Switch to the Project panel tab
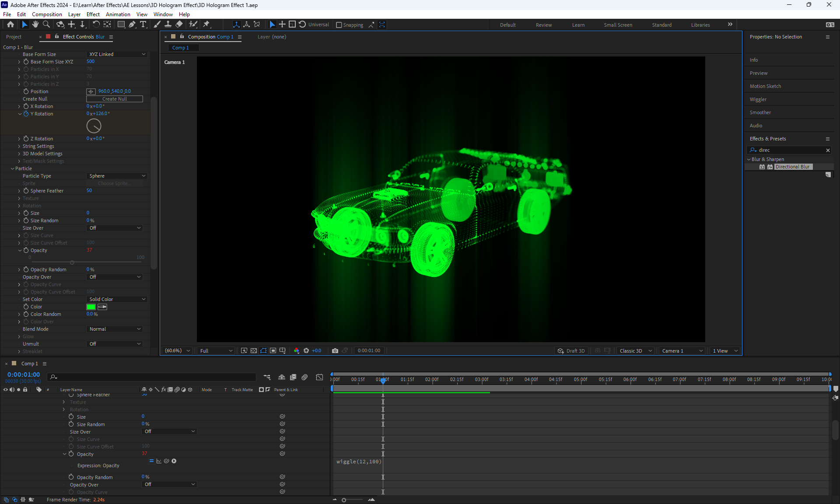Screen dimensions: 840x504 (14, 37)
